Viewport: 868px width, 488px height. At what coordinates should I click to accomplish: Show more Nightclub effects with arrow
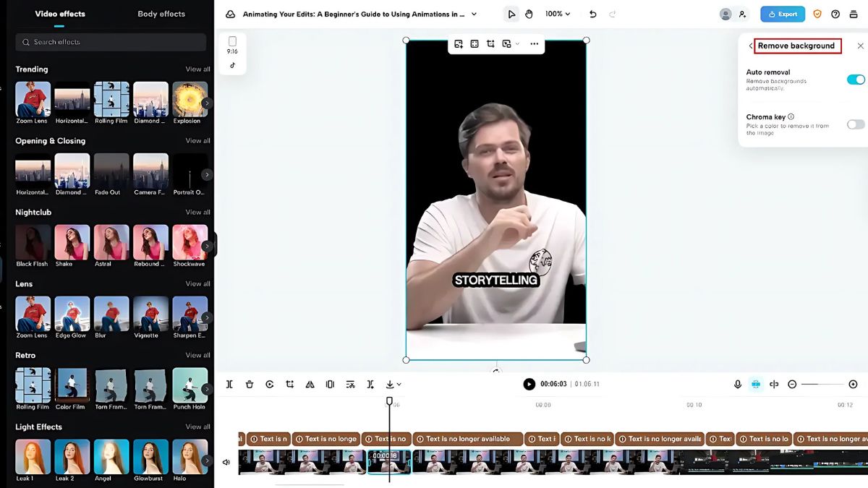click(x=207, y=246)
